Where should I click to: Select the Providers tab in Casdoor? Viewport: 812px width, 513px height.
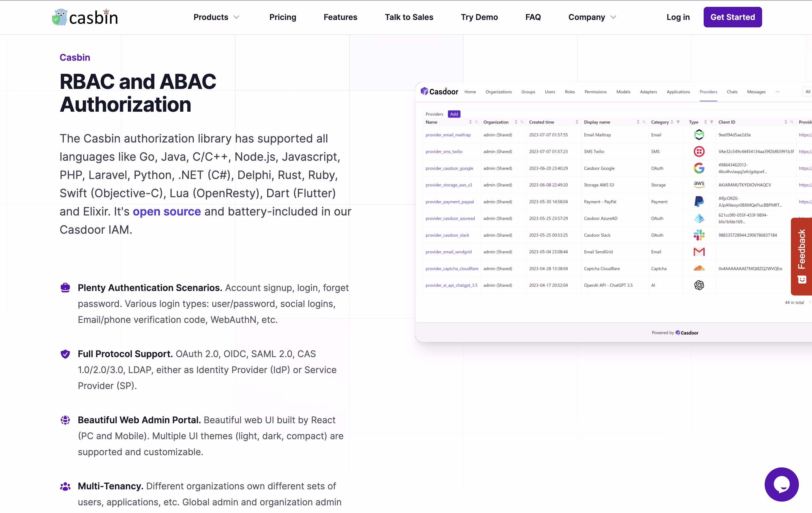coord(708,92)
